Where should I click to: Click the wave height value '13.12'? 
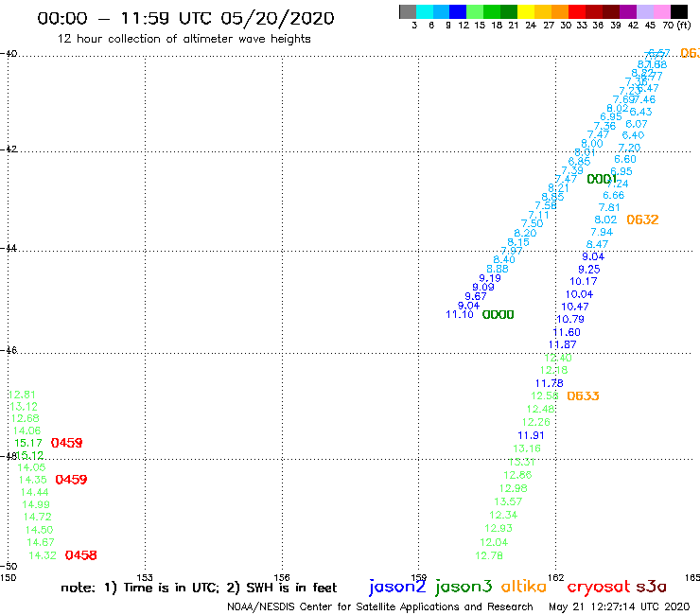click(x=24, y=407)
